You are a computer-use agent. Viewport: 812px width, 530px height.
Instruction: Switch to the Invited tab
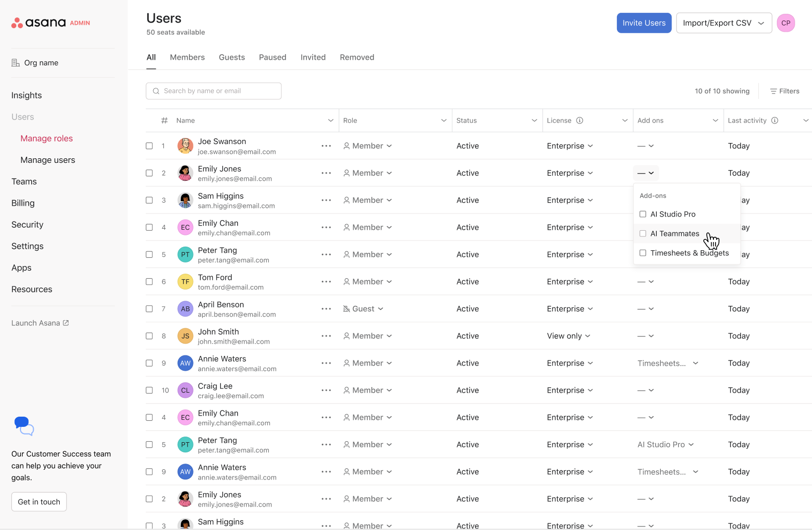point(313,57)
